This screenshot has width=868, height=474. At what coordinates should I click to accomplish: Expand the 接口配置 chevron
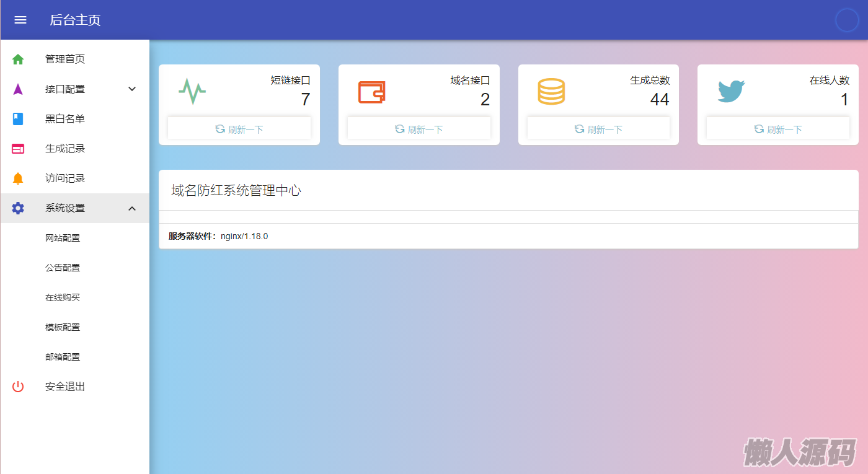(x=132, y=89)
